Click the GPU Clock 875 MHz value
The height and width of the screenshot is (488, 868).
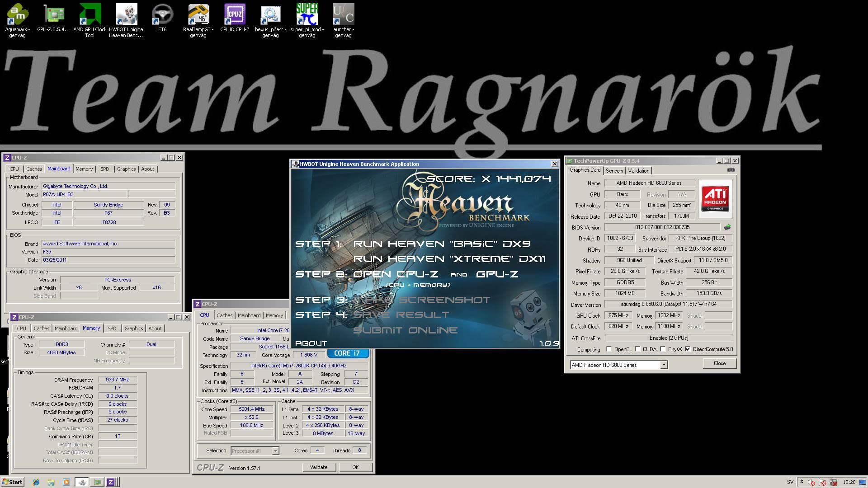coord(618,315)
